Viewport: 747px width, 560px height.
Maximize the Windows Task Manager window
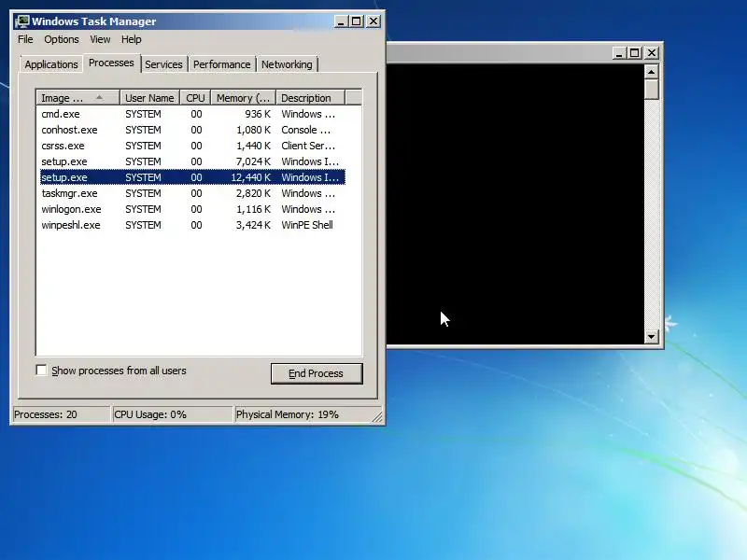357,21
